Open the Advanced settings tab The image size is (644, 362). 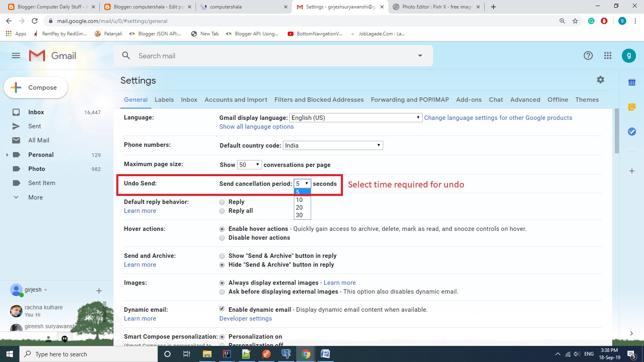click(x=525, y=100)
